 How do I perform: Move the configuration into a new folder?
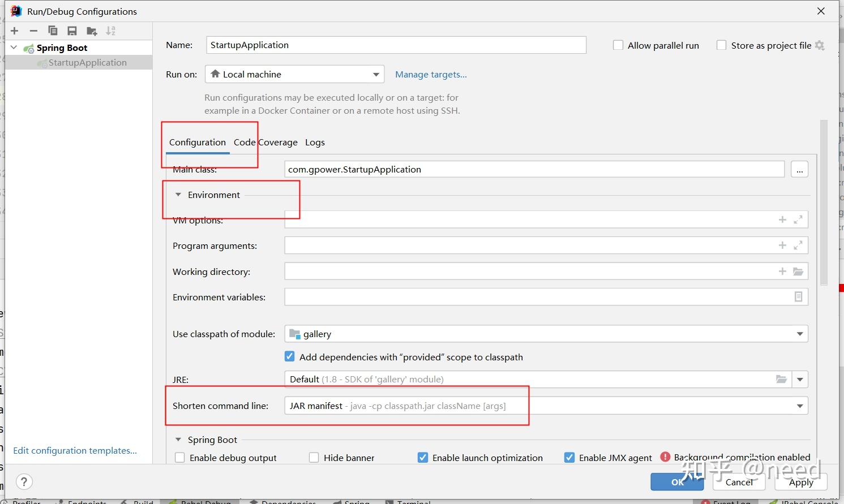[92, 31]
